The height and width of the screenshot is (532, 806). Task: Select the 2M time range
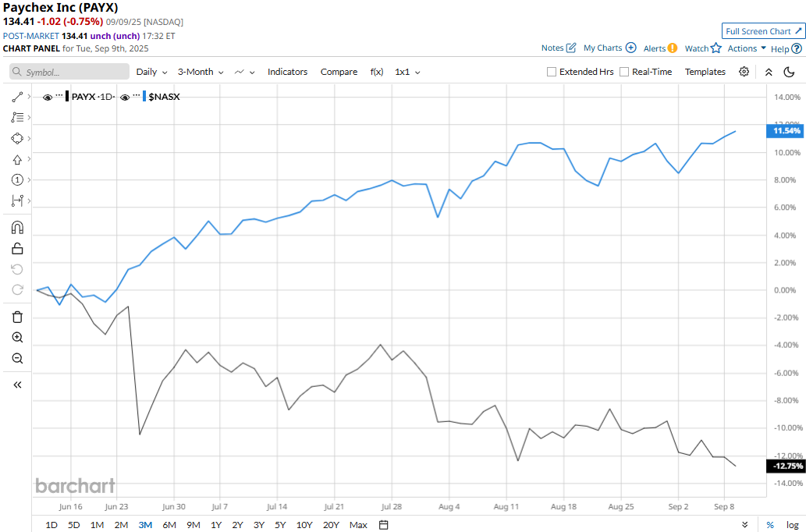tap(121, 525)
